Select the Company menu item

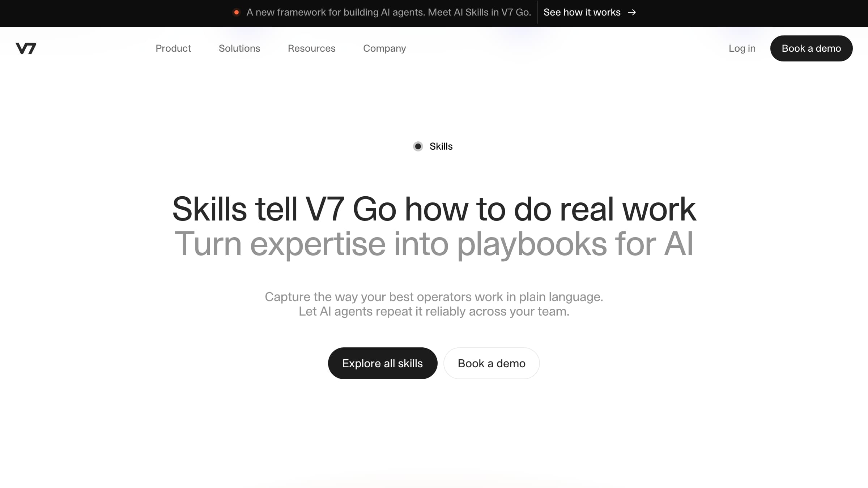pos(384,48)
